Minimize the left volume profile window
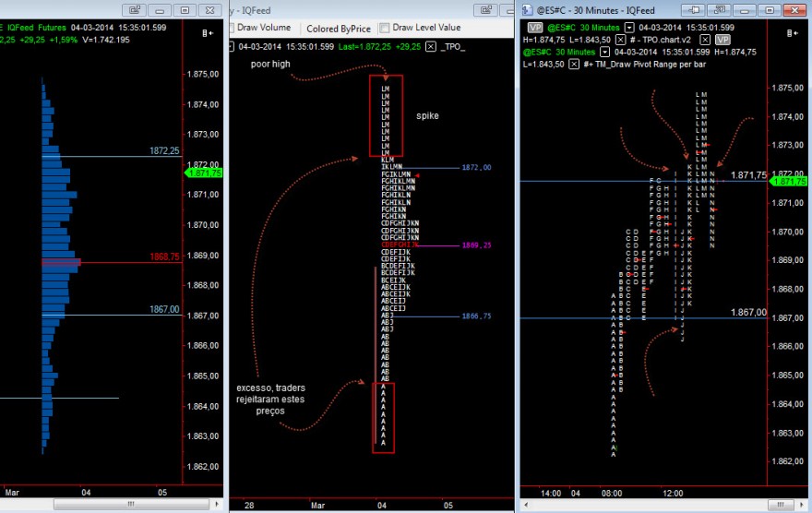 point(160,10)
